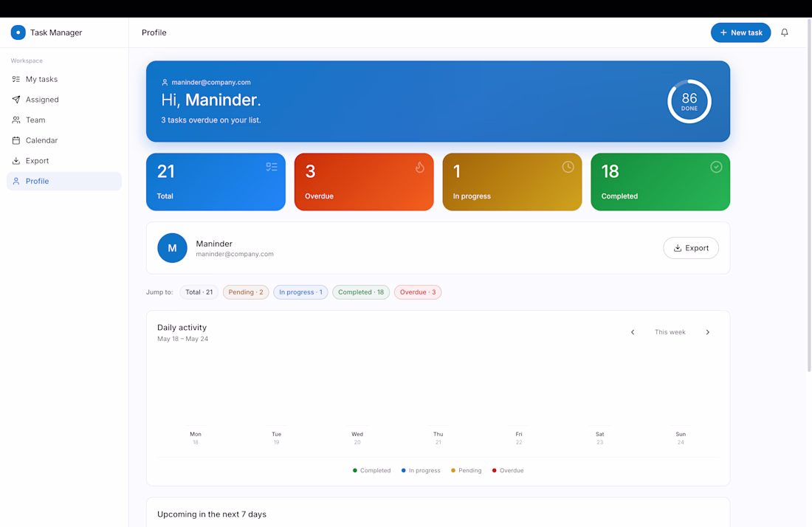
Task: Toggle Overdue legend entry
Action: pyautogui.click(x=508, y=471)
